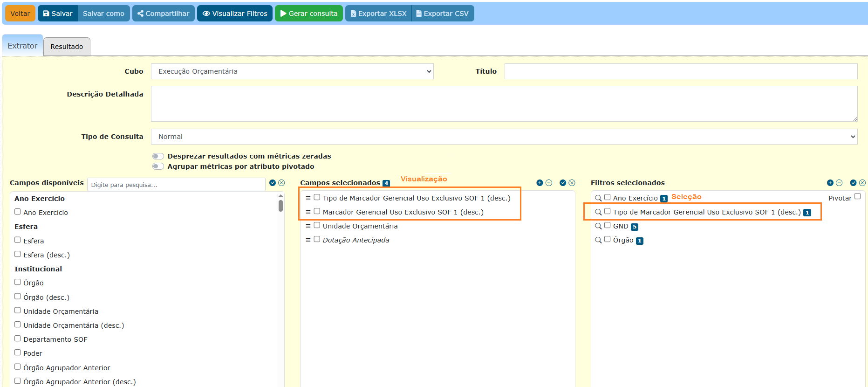This screenshot has width=868, height=387.
Task: Click check-all icon next to Campos disponíveis search
Action: [273, 183]
